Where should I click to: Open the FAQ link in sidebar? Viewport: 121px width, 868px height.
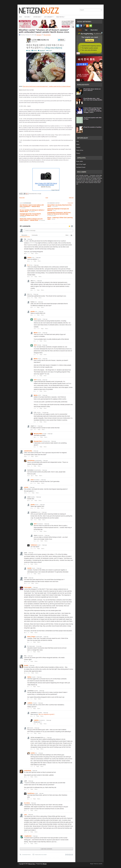point(77,141)
